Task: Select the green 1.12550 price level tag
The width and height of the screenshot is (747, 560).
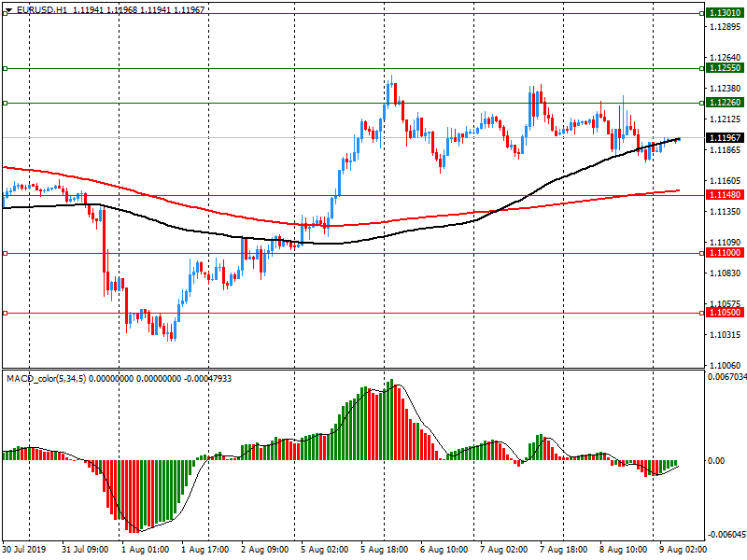Action: (x=726, y=68)
